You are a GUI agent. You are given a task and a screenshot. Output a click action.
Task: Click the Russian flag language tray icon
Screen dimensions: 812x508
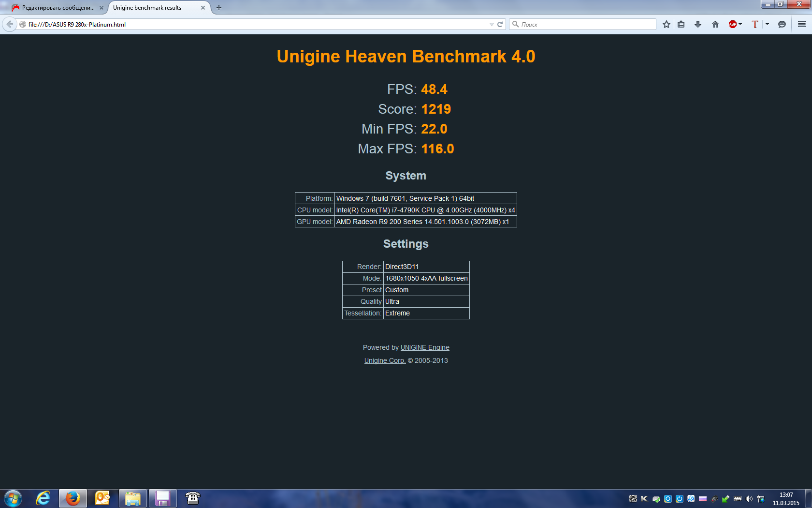tap(703, 499)
